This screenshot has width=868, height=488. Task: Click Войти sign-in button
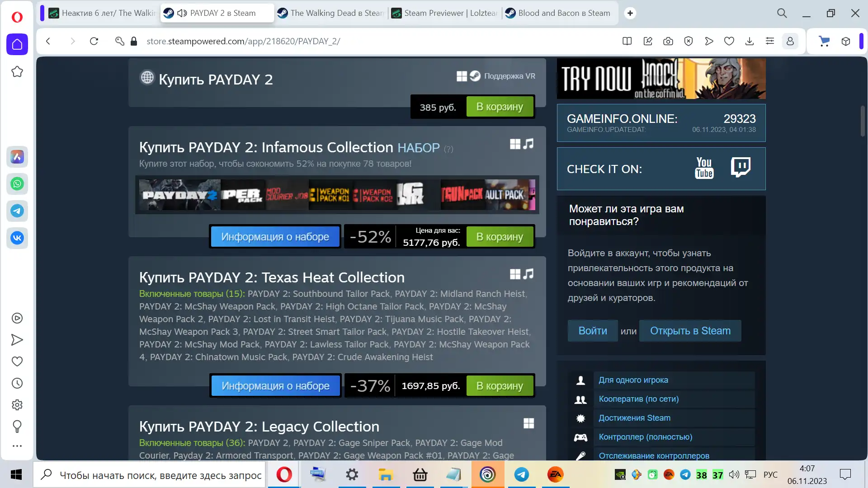tap(593, 331)
